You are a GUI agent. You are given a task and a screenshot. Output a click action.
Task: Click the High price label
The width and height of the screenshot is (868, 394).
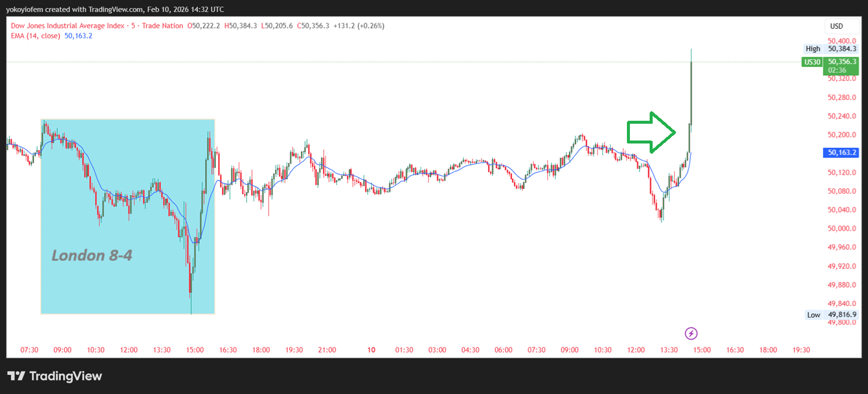pyautogui.click(x=813, y=49)
